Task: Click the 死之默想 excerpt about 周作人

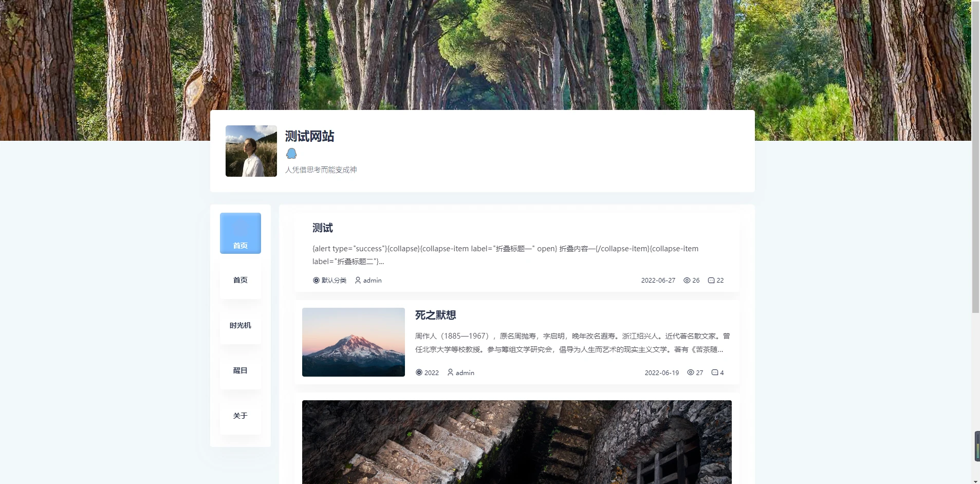Action: (572, 343)
